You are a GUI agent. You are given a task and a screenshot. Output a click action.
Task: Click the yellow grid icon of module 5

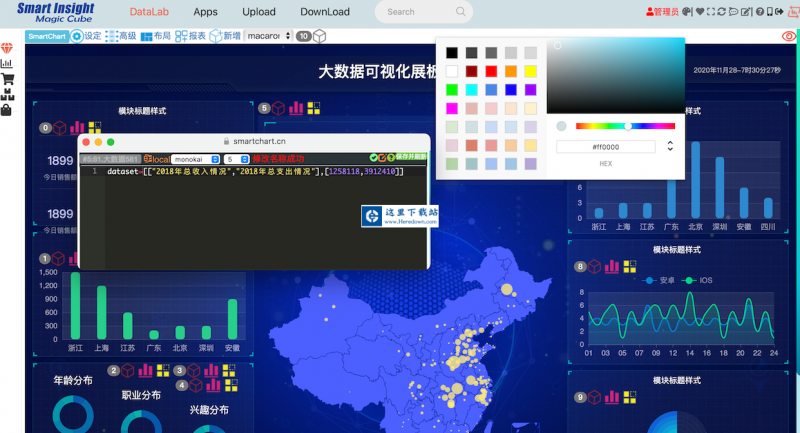click(x=313, y=108)
